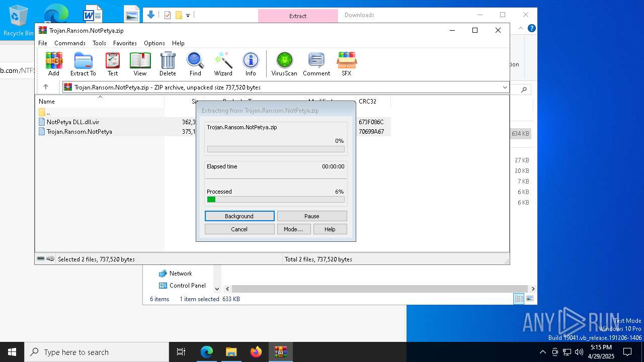Open Control Panel in Explorer pane
The height and width of the screenshot is (362, 644).
[x=188, y=286]
